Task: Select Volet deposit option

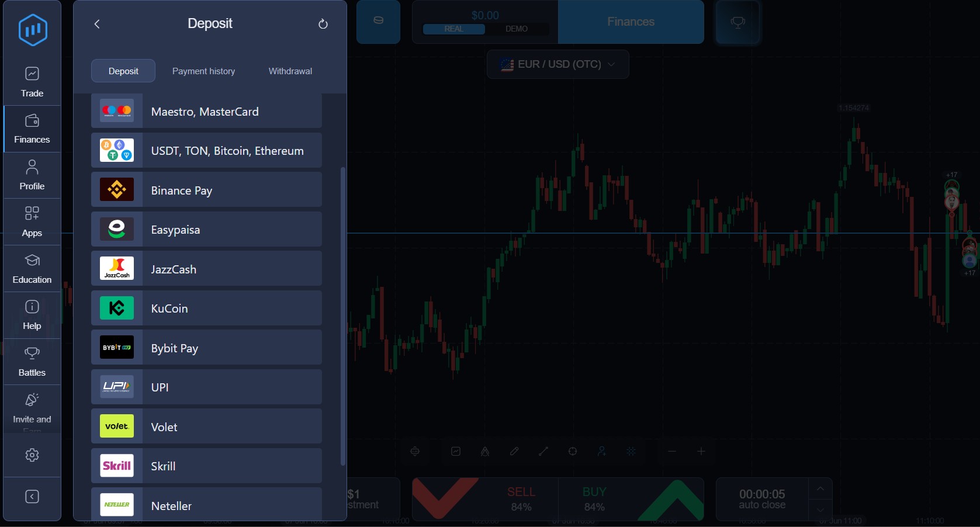Action: [x=206, y=427]
